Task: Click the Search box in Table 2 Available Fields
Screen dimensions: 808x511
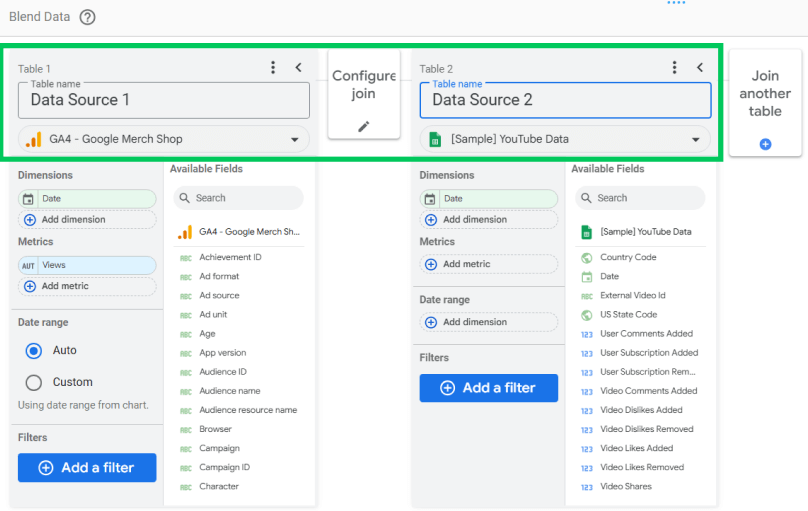Action: tap(641, 198)
